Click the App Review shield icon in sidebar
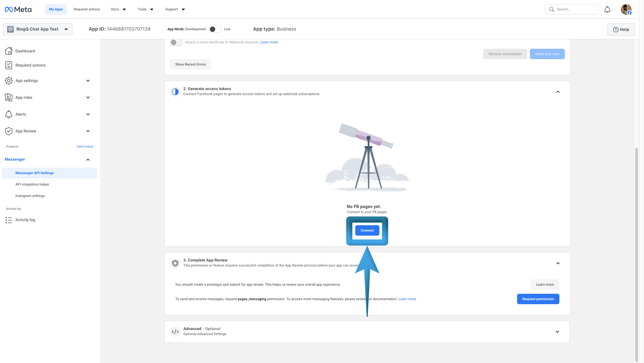The image size is (644, 363). tap(9, 131)
